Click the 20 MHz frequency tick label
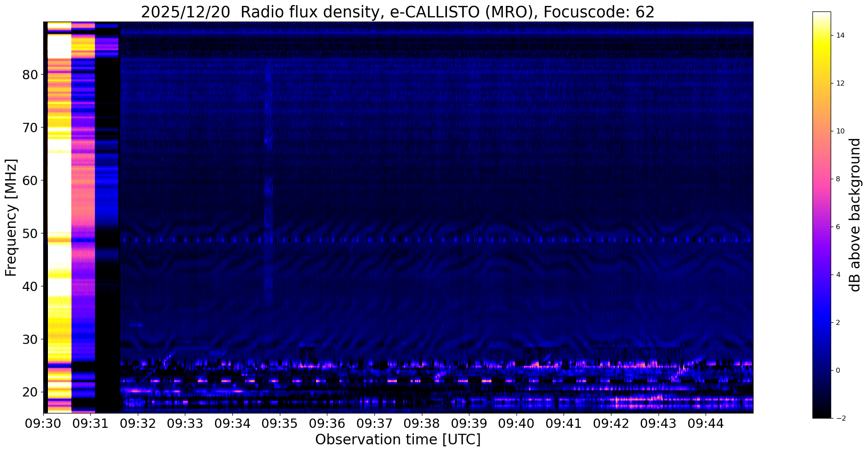Image resolution: width=868 pixels, height=452 pixels. [30, 392]
